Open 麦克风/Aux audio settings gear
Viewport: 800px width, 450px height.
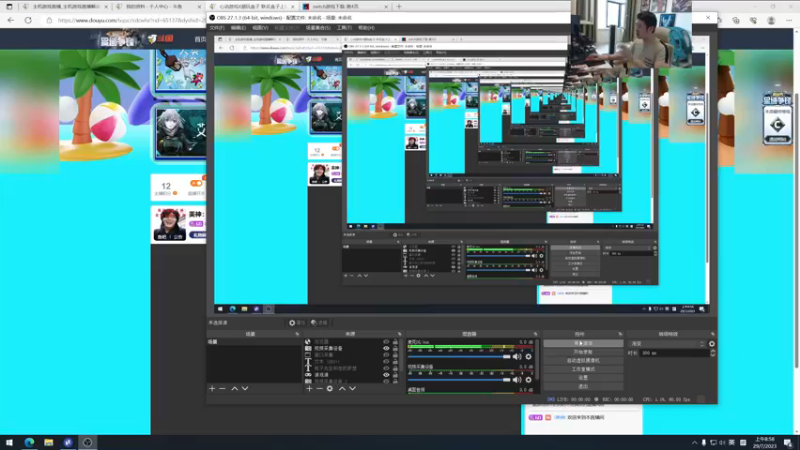[x=529, y=357]
